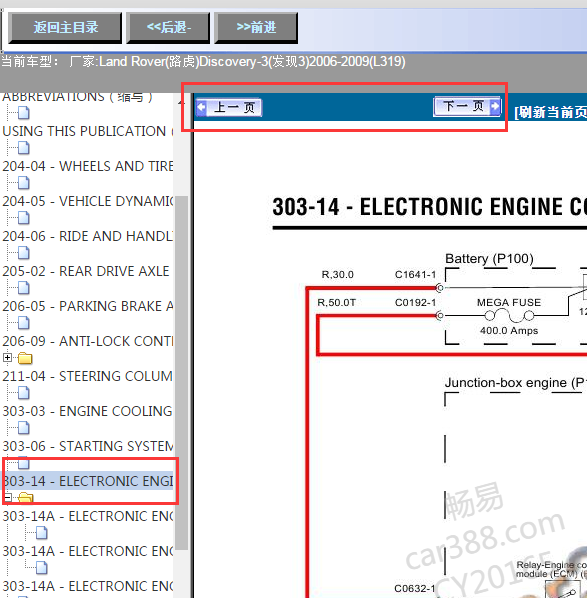The width and height of the screenshot is (587, 598).
Task: Click open folder icon under 303-14 ELECTRONIC ENGINE
Action: click(x=26, y=497)
